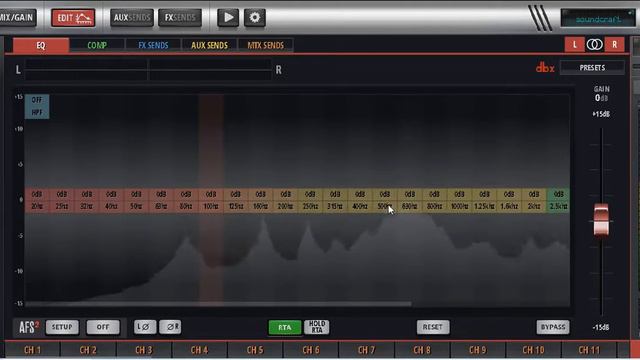Select the 250hz EQ band
This screenshot has height=360, width=640.
point(310,200)
